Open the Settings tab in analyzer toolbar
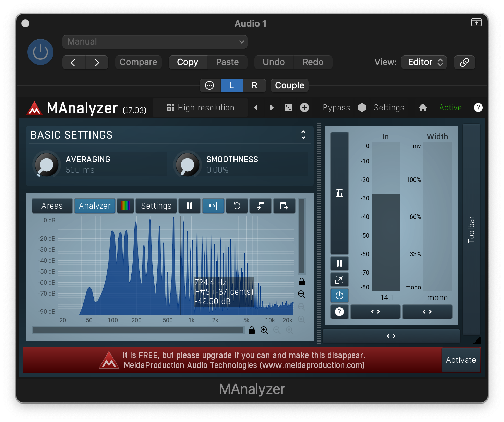This screenshot has height=422, width=504. 156,206
